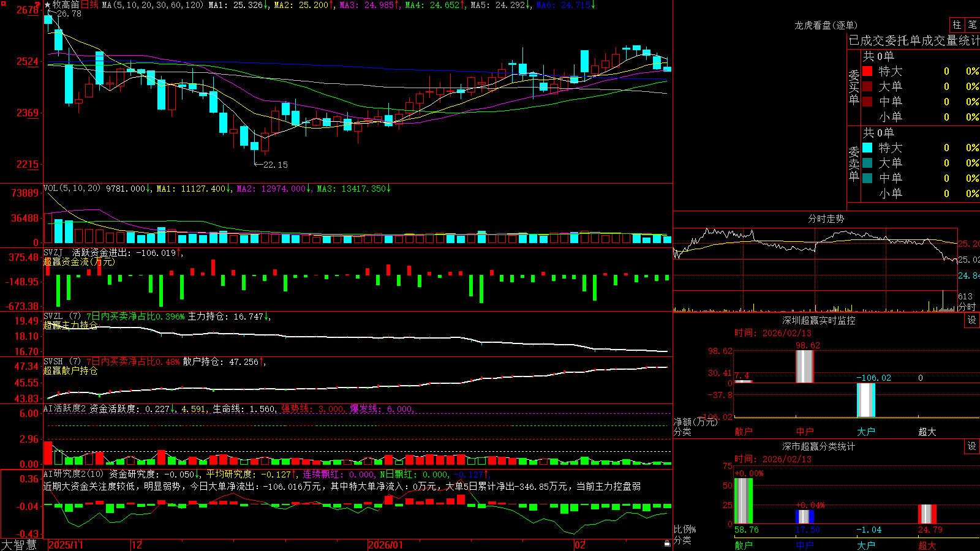Click the 散户持仓: 47.256 value
The height and width of the screenshot is (551, 980).
pos(221,362)
